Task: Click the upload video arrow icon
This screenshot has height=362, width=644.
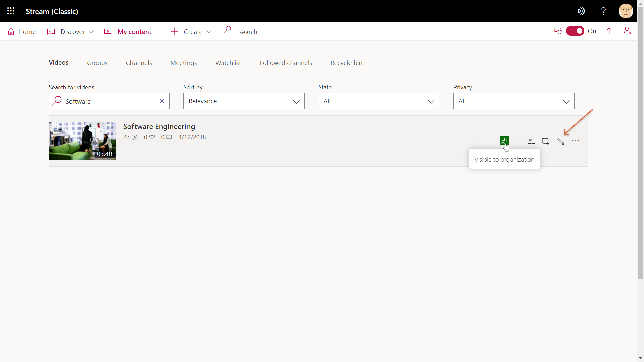Action: pos(609,31)
